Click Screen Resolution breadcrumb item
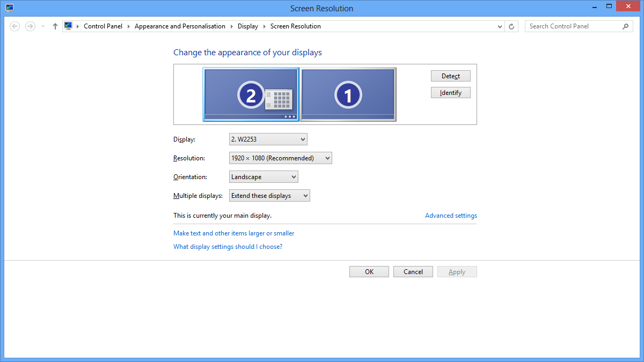 tap(296, 26)
